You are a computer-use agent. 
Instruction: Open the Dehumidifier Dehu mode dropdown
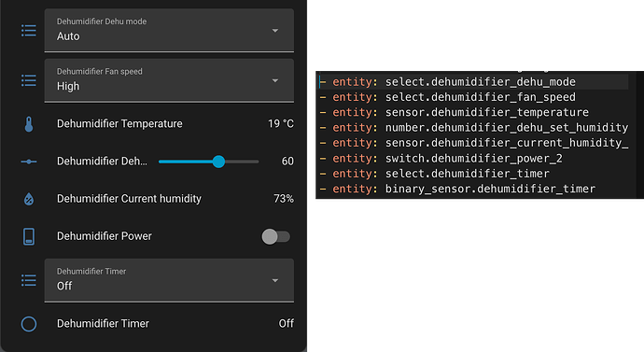click(x=169, y=31)
